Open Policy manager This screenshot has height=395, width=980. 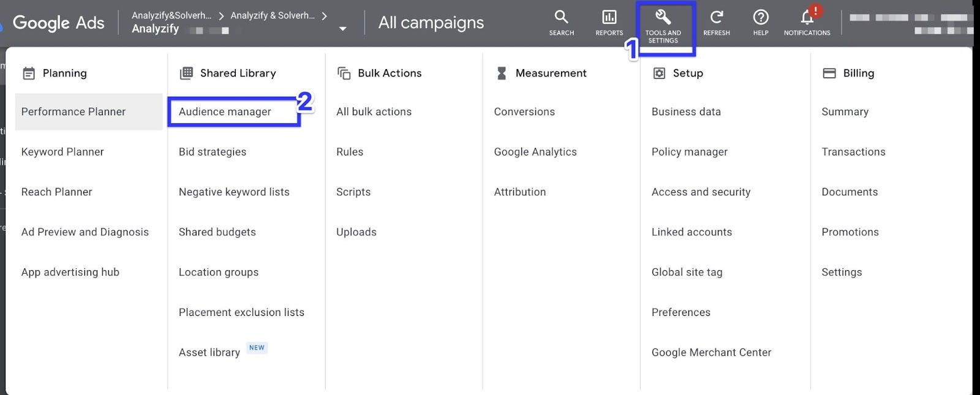(690, 152)
